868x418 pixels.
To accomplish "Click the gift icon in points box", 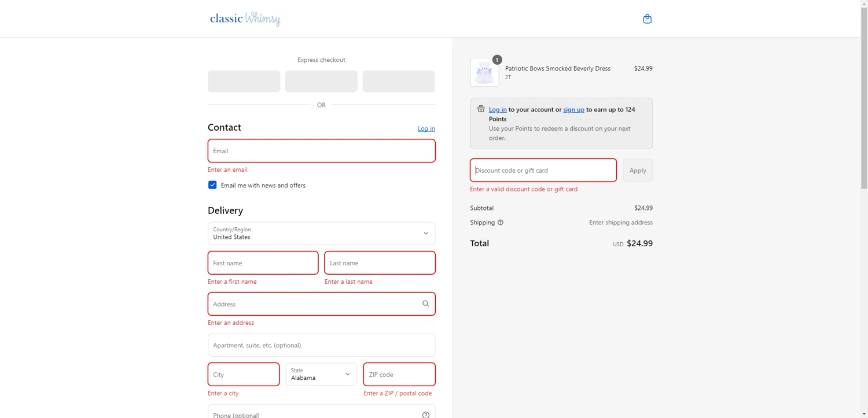I will click(x=481, y=109).
